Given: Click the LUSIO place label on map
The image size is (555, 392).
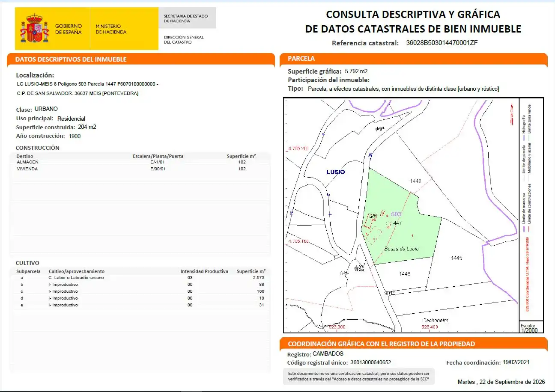Looking at the screenshot, I should [336, 172].
